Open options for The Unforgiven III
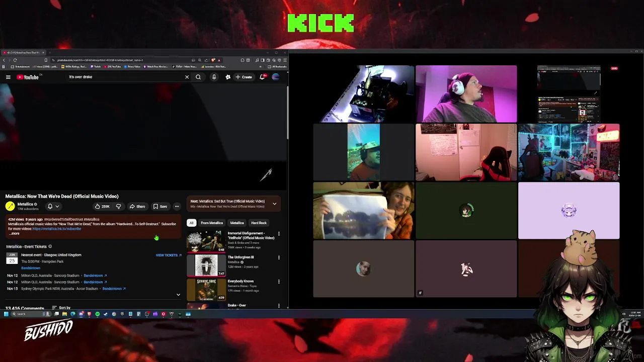644x362 pixels. pos(279,258)
